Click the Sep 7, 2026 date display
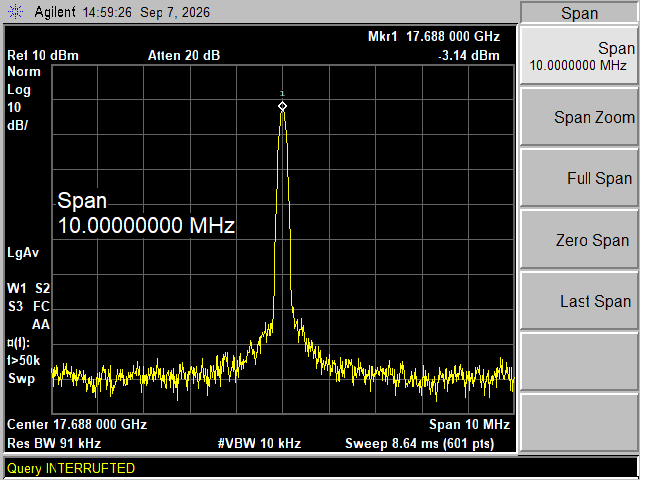This screenshot has height=500, width=666. (x=175, y=12)
